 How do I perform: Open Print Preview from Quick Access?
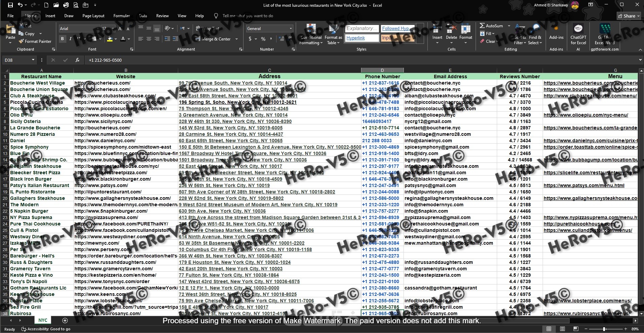pos(76,5)
